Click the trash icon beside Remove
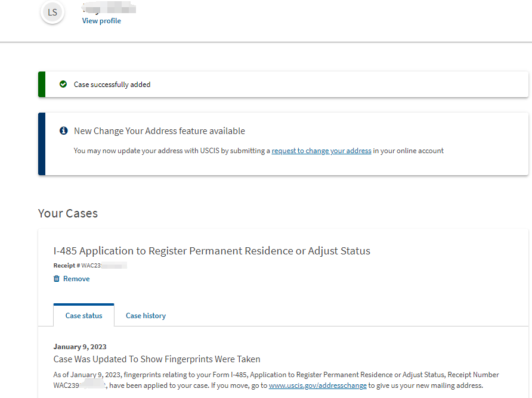 57,279
